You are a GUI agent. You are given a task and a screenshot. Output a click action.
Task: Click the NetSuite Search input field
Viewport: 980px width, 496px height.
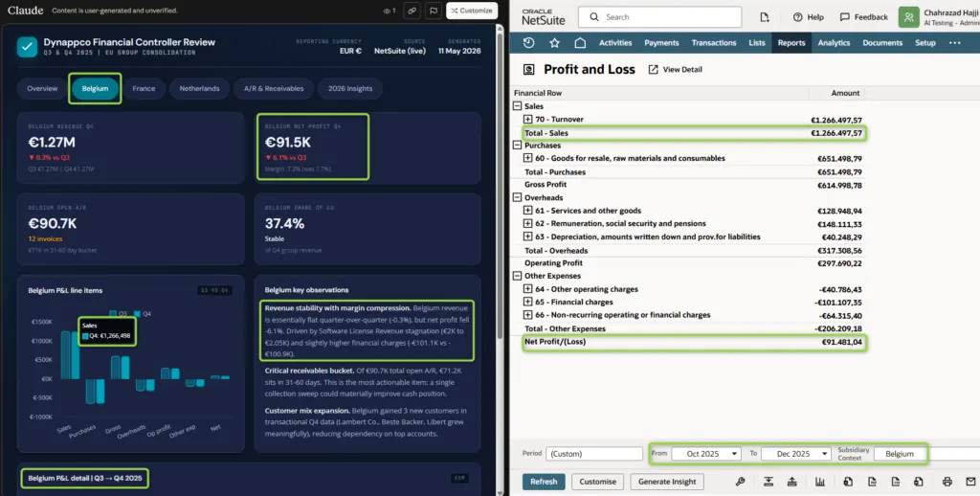[659, 17]
